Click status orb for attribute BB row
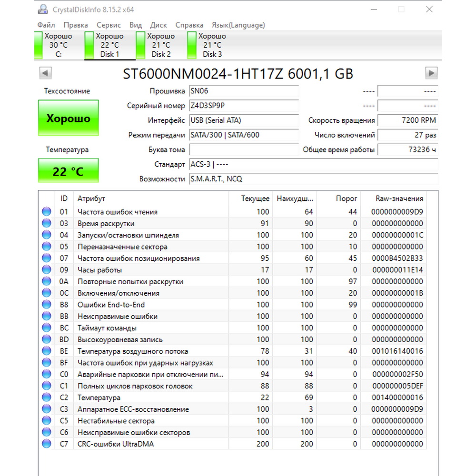The width and height of the screenshot is (476, 476). pos(47,316)
